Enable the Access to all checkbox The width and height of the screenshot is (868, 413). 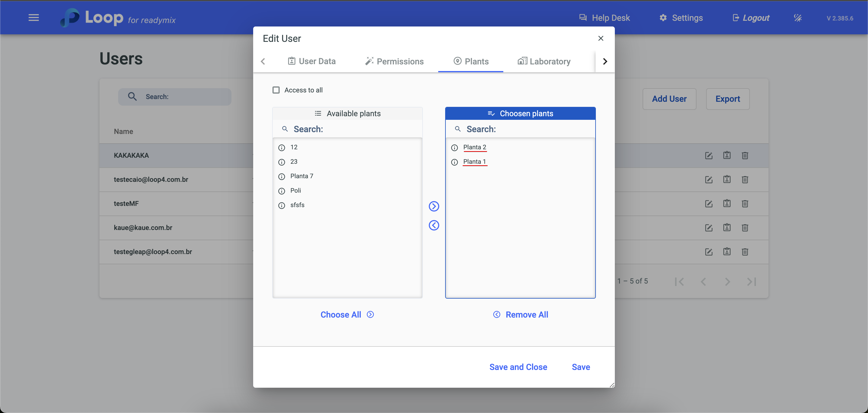[276, 90]
